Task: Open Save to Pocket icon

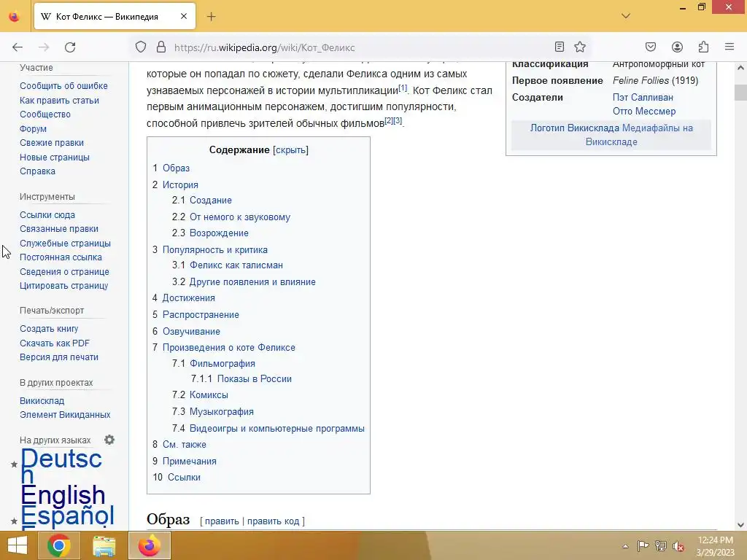Action: (650, 47)
